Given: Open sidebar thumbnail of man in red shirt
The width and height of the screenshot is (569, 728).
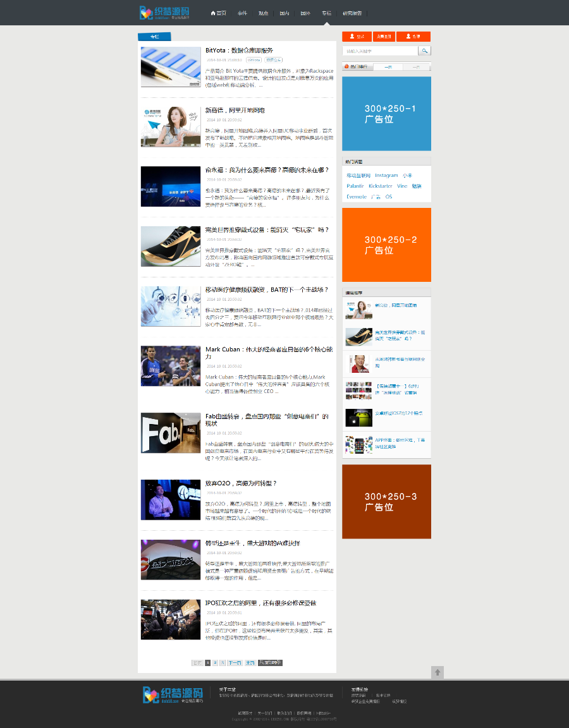Looking at the screenshot, I should pyautogui.click(x=358, y=364).
